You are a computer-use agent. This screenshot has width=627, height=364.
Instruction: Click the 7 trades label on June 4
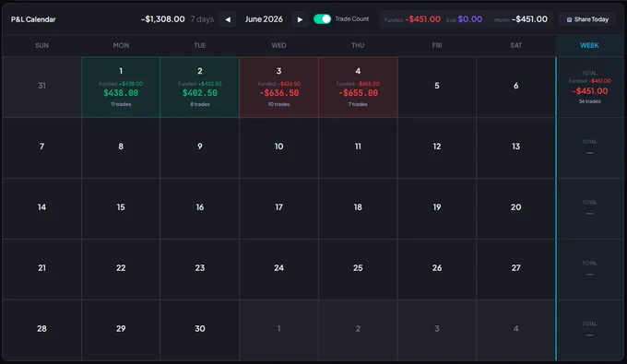point(358,104)
